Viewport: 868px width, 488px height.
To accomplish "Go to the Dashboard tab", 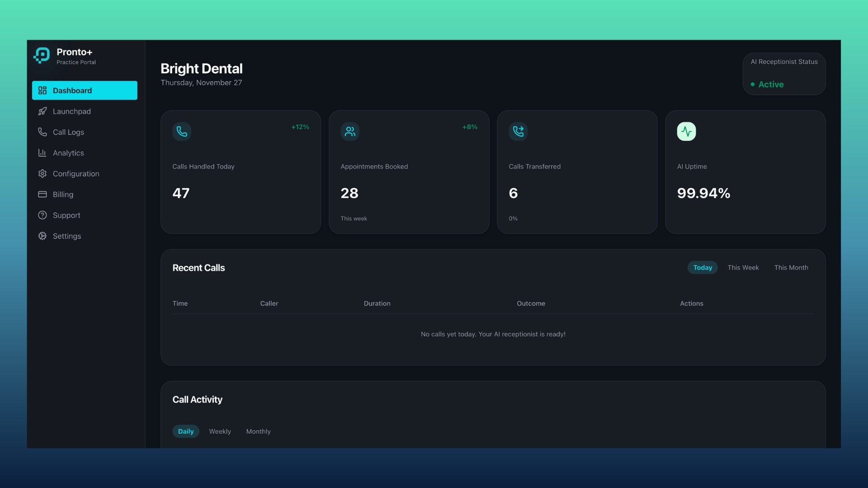I will point(73,90).
